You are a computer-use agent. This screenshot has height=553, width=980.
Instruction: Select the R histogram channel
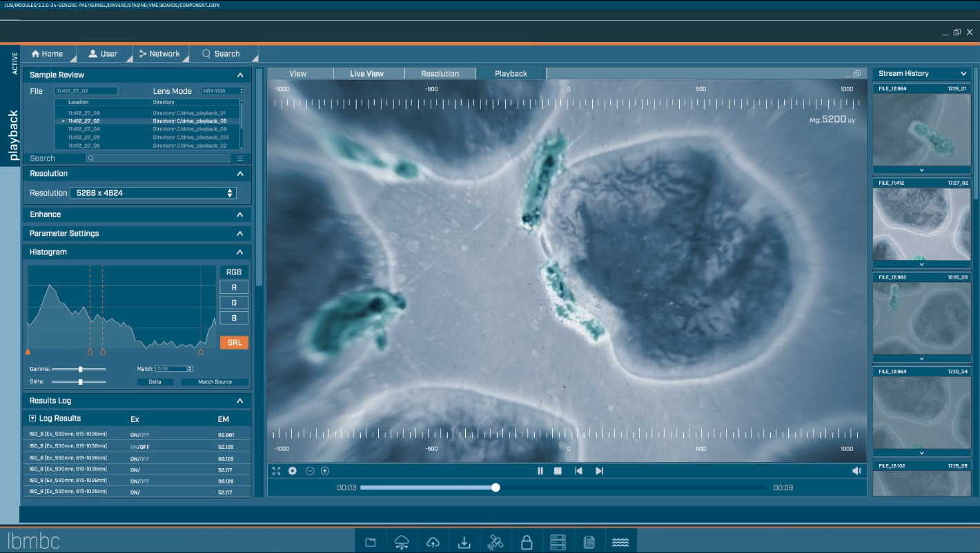point(234,288)
